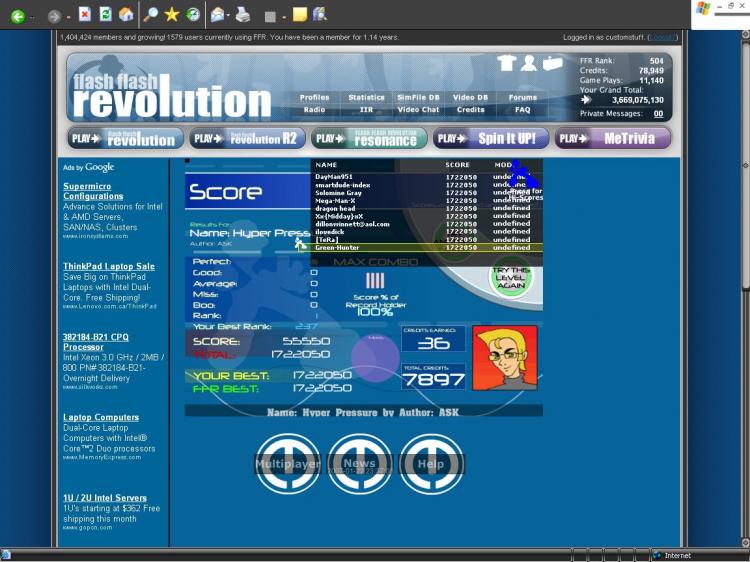Click the user profile silhouette icon
The width and height of the screenshot is (750, 562).
pos(528,63)
